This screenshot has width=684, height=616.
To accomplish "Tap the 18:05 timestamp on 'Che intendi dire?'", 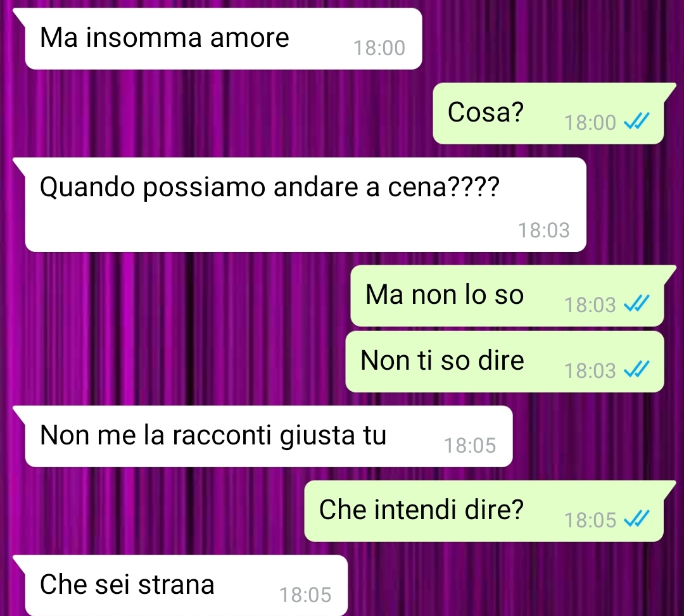I will pyautogui.click(x=590, y=520).
